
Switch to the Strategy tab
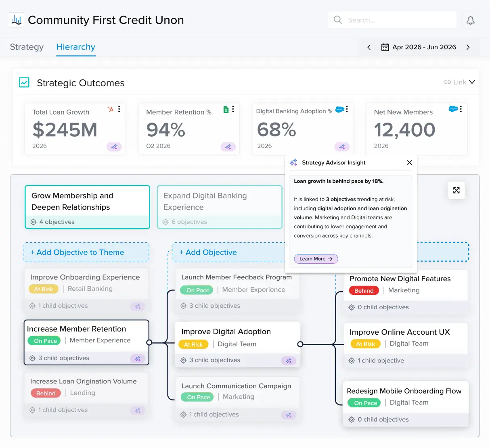pyautogui.click(x=27, y=47)
